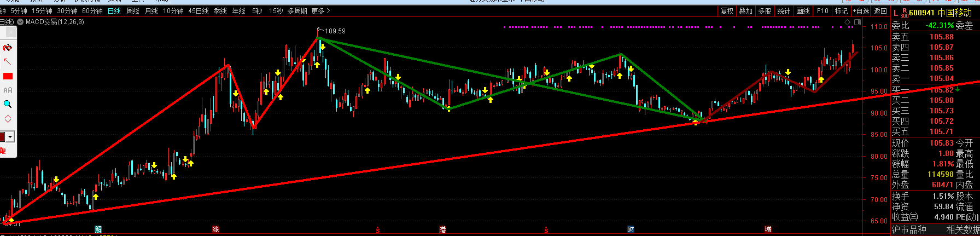Viewport: 980px width, 236px height.
Task: Click the 画线 draw-line button
Action: (x=803, y=11)
